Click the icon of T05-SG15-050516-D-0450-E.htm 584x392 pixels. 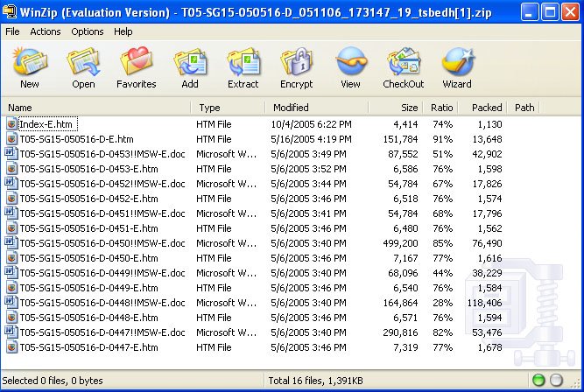tap(11, 258)
